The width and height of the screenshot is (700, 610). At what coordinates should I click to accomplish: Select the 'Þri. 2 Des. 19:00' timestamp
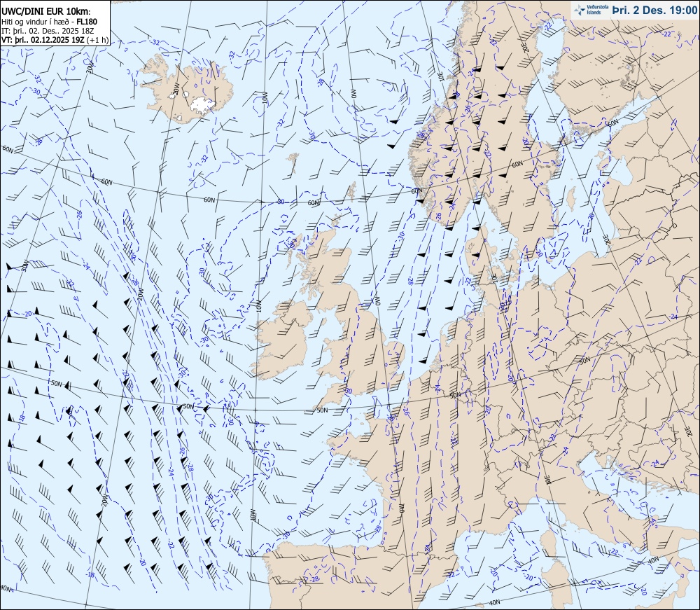point(654,11)
